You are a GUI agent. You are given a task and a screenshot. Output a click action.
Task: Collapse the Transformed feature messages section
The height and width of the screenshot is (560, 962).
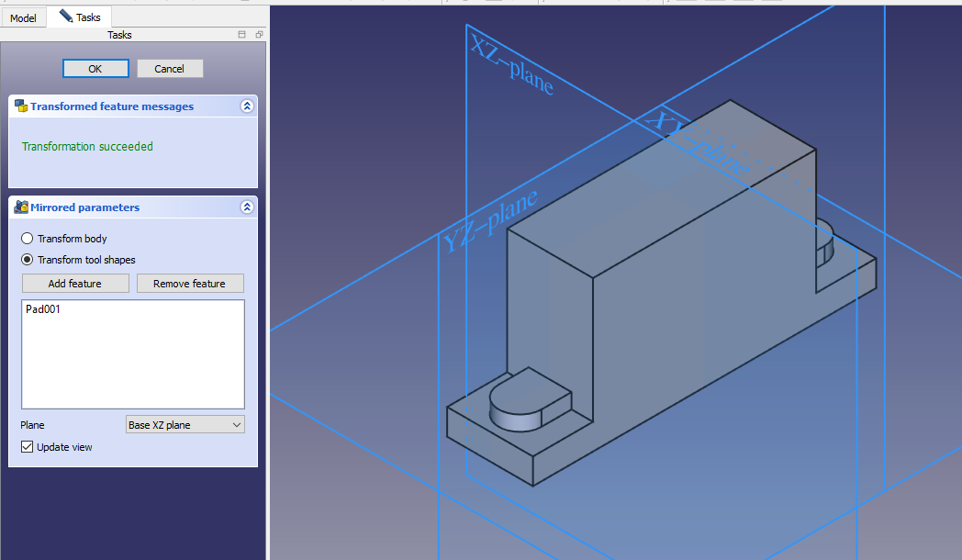pos(246,106)
